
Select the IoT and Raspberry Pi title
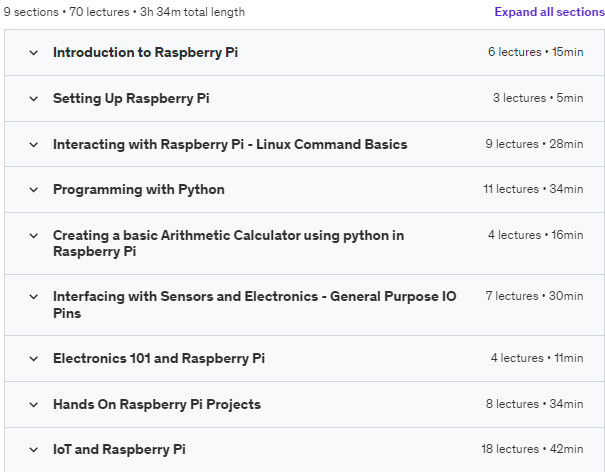point(119,450)
